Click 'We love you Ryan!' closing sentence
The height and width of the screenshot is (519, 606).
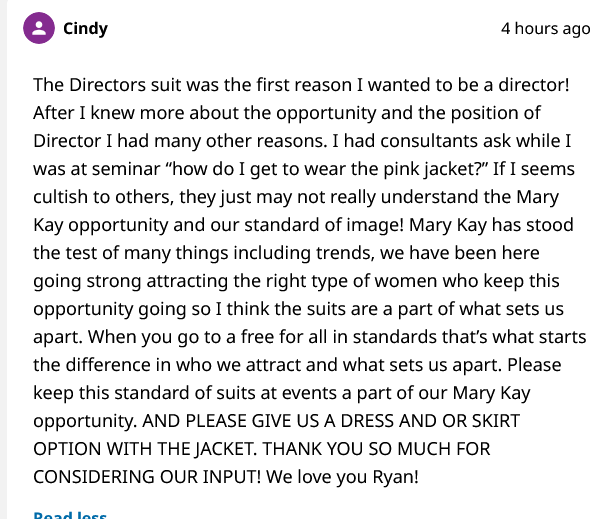[x=342, y=477]
